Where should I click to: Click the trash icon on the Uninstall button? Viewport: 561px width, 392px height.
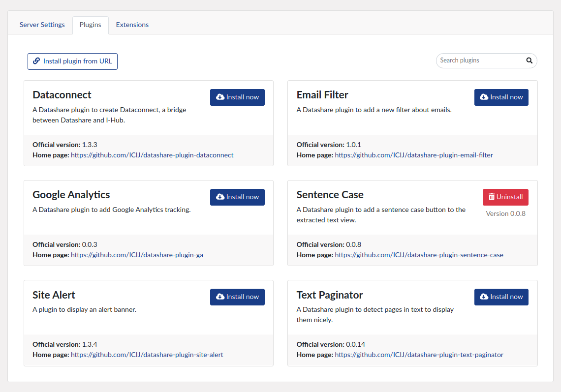492,197
